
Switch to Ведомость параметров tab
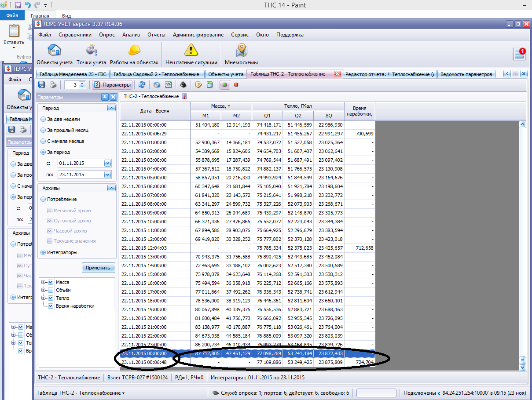pyautogui.click(x=466, y=74)
